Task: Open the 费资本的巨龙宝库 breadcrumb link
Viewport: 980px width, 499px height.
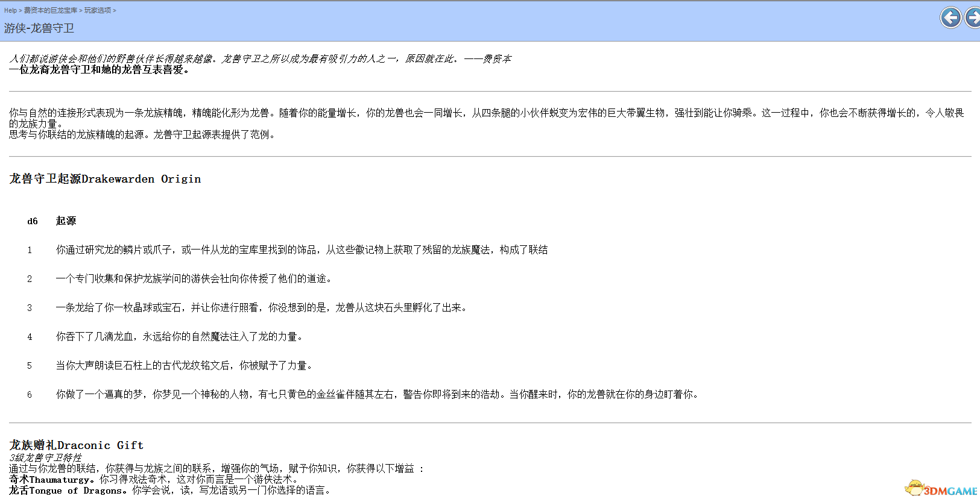Action: tap(51, 10)
